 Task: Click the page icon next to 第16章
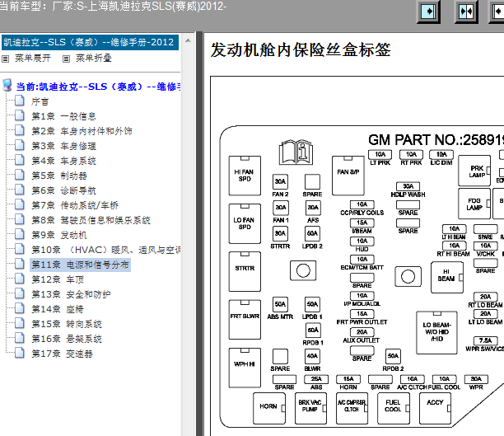[x=20, y=338]
